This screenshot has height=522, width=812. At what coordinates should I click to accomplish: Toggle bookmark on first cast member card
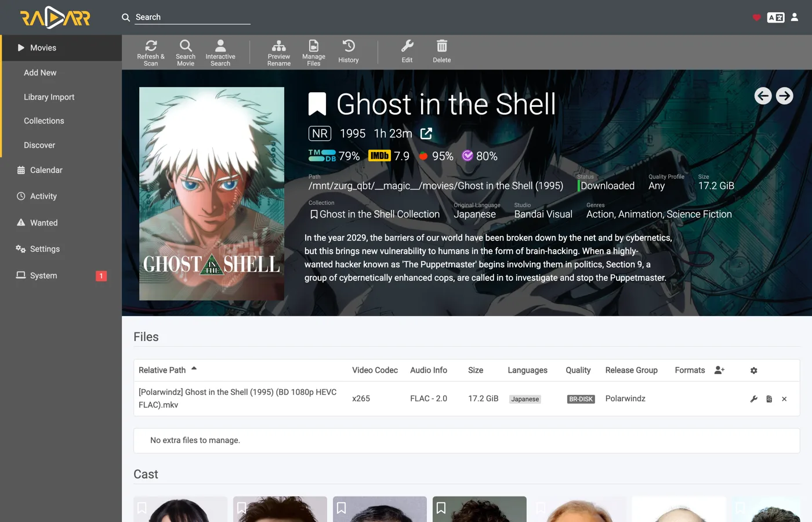[142, 507]
